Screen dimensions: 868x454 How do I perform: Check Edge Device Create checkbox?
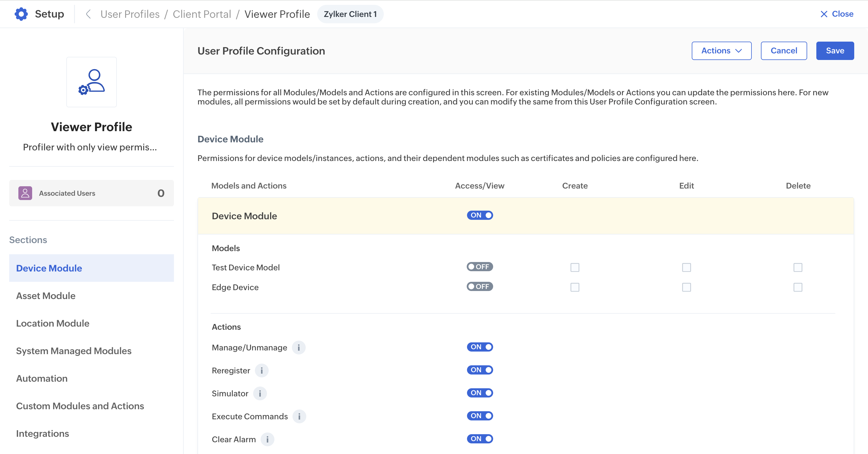pos(575,287)
